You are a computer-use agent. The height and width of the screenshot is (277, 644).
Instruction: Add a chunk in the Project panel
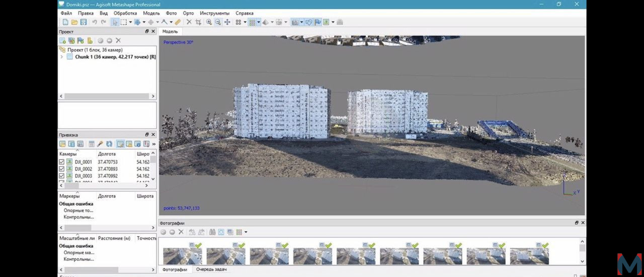(x=62, y=40)
